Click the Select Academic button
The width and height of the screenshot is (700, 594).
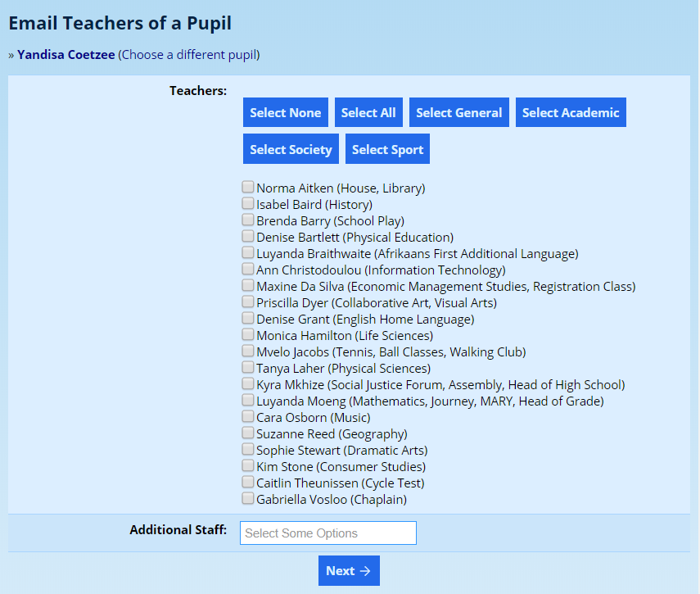click(571, 113)
